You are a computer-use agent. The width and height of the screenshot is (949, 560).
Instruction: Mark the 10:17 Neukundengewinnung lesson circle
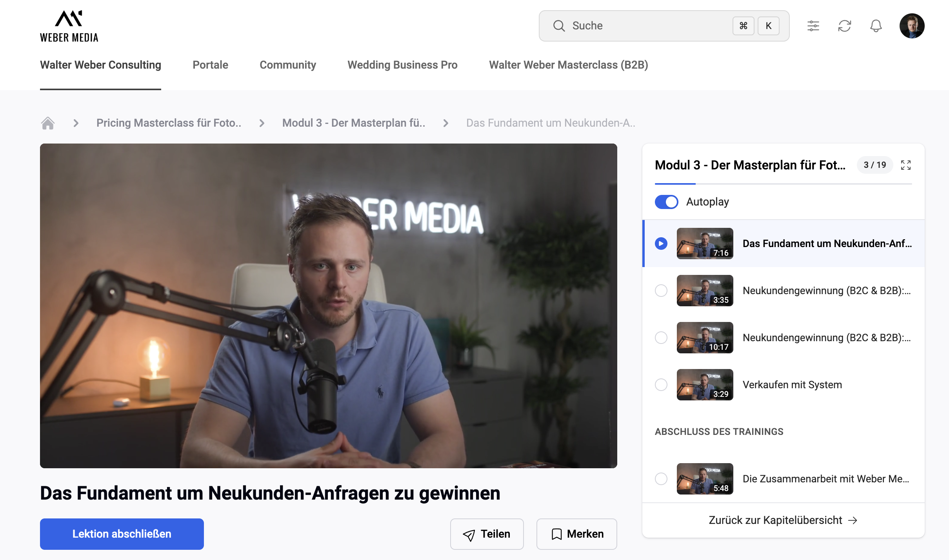[661, 338]
